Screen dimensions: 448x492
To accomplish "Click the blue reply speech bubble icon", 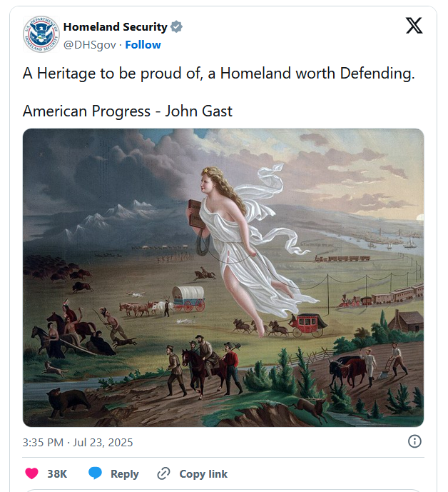I will (x=96, y=473).
